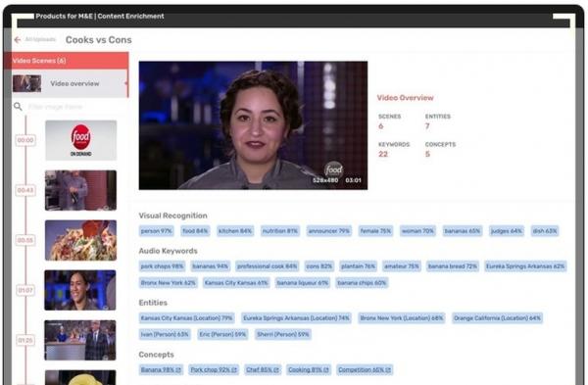This screenshot has width=588, height=385.
Task: Select the person 97% visual tag
Action: click(157, 231)
